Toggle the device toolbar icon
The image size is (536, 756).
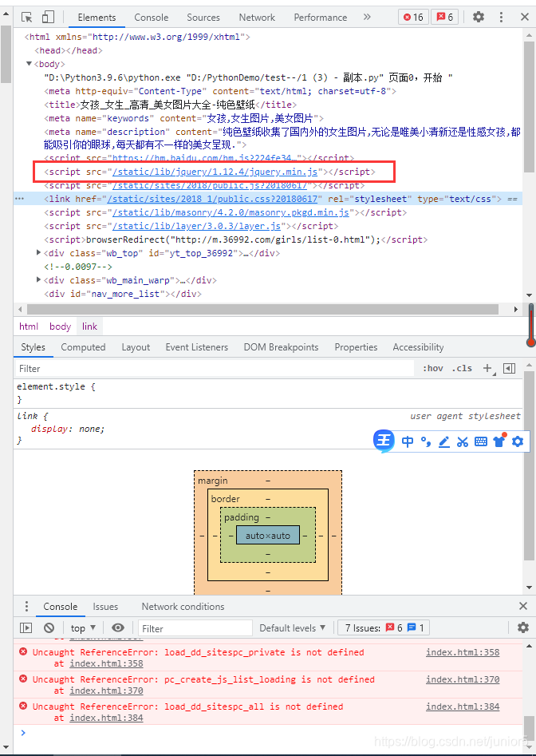click(48, 18)
